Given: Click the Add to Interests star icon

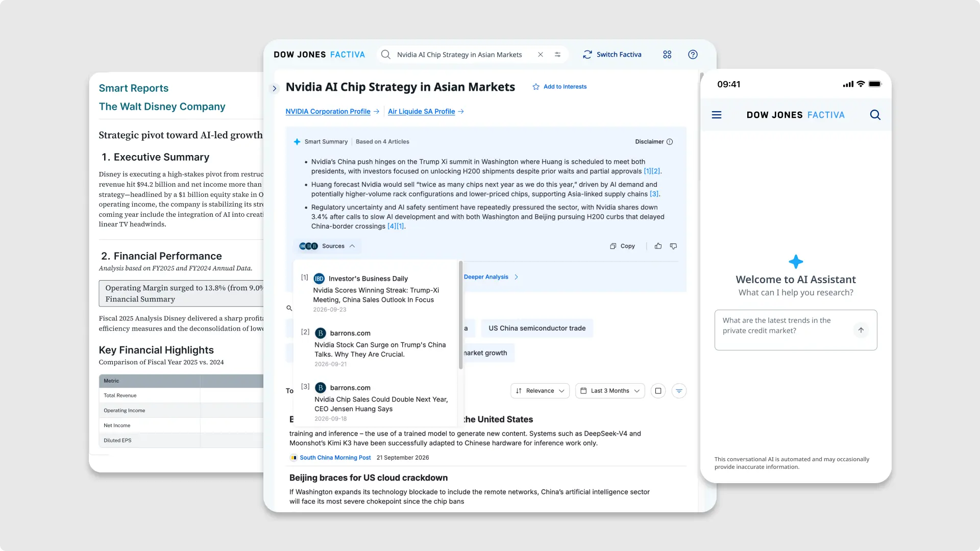Looking at the screenshot, I should click(536, 87).
